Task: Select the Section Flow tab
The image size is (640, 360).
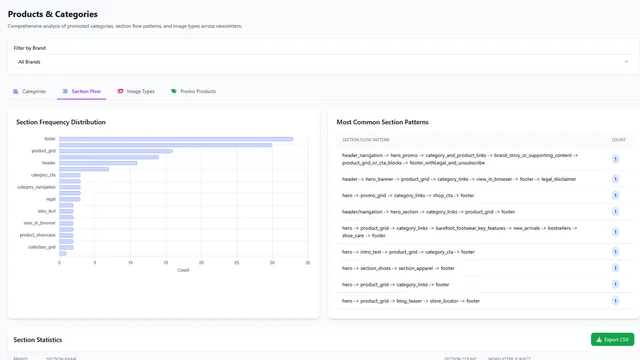Action: (81, 91)
